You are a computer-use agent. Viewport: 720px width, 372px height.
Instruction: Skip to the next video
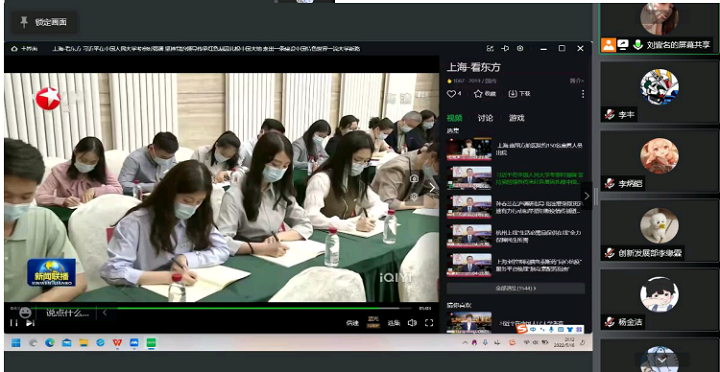[30, 323]
